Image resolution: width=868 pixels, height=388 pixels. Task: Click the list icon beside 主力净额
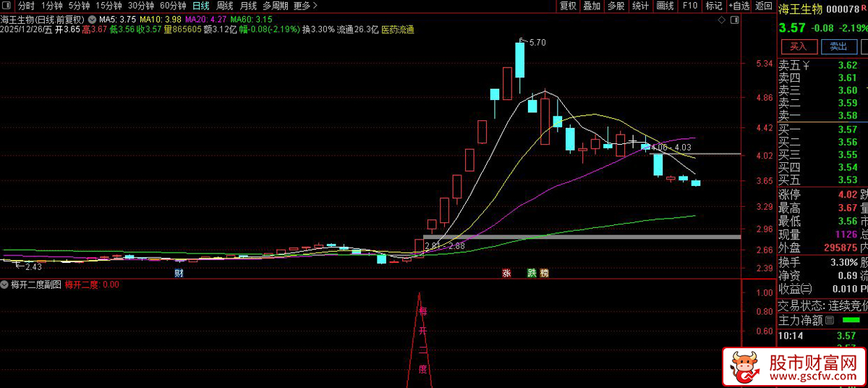click(830, 320)
